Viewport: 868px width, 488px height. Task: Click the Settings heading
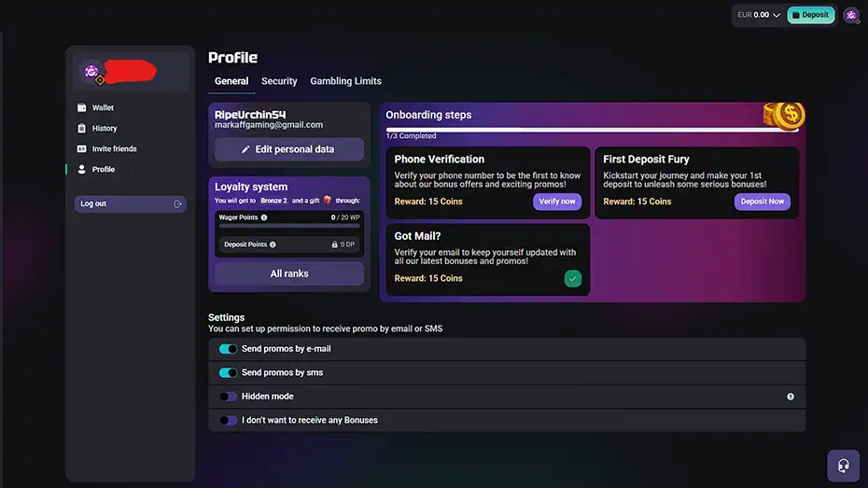[x=226, y=317]
